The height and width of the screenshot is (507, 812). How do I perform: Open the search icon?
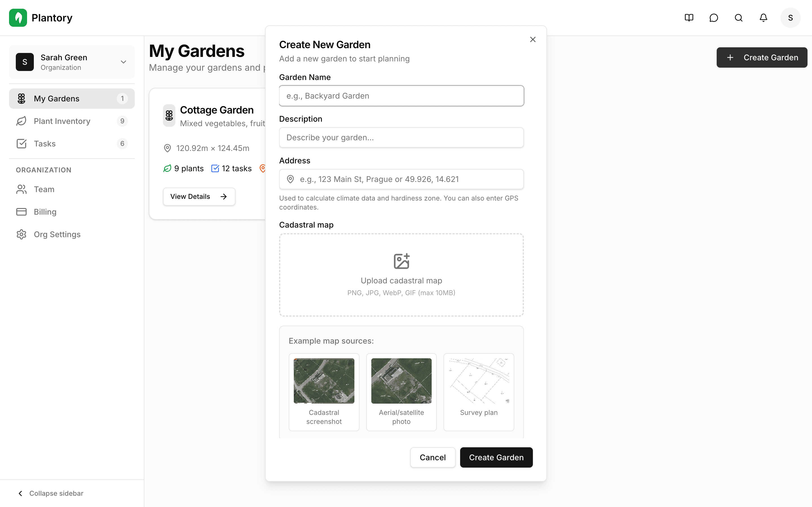(x=738, y=17)
